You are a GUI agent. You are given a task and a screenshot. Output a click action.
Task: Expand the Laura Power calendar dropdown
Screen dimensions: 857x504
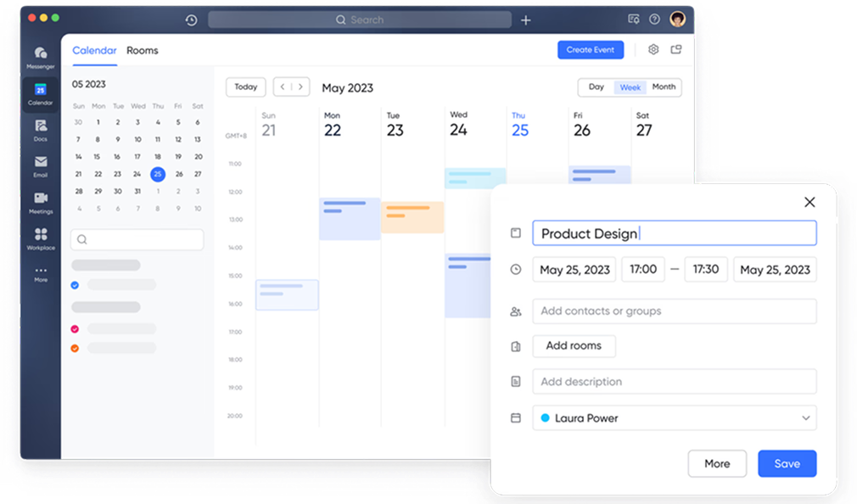click(805, 418)
